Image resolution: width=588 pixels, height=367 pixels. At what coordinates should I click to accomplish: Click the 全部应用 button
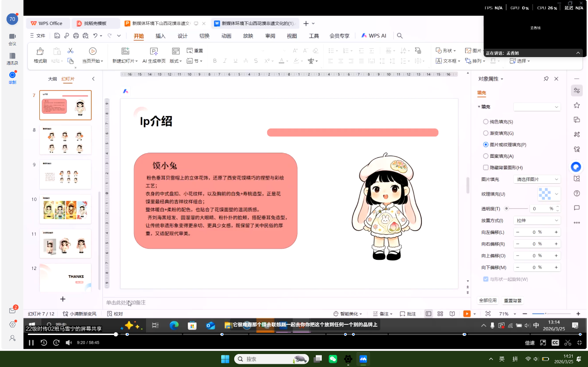pos(488,301)
